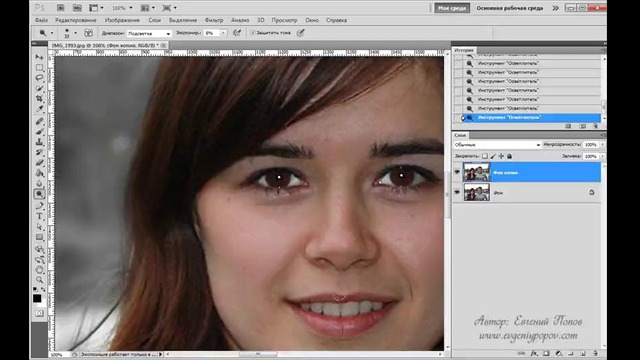
Task: Switch to 'Основная рабочая среда' workspace
Action: [x=510, y=8]
